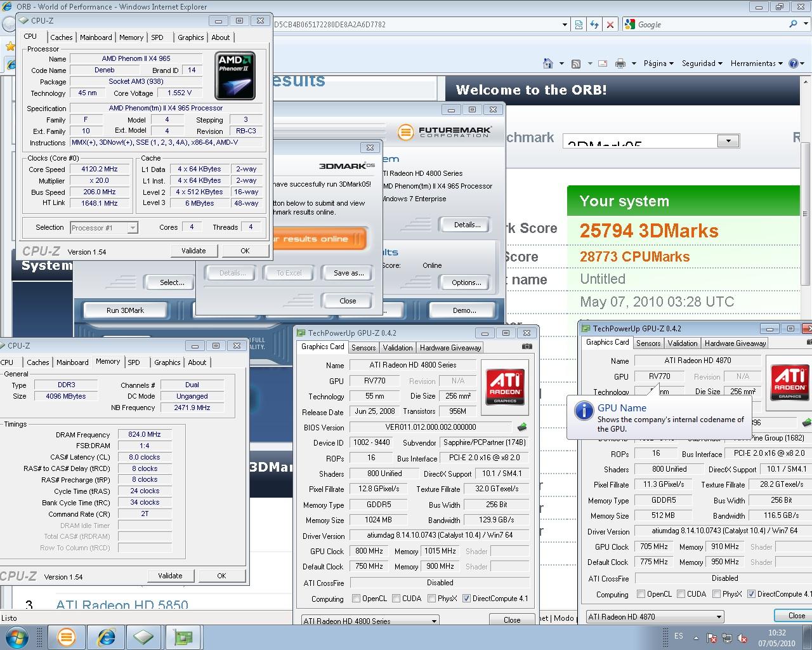Open the Página menu dropdown
The image size is (812, 650).
pos(658,63)
